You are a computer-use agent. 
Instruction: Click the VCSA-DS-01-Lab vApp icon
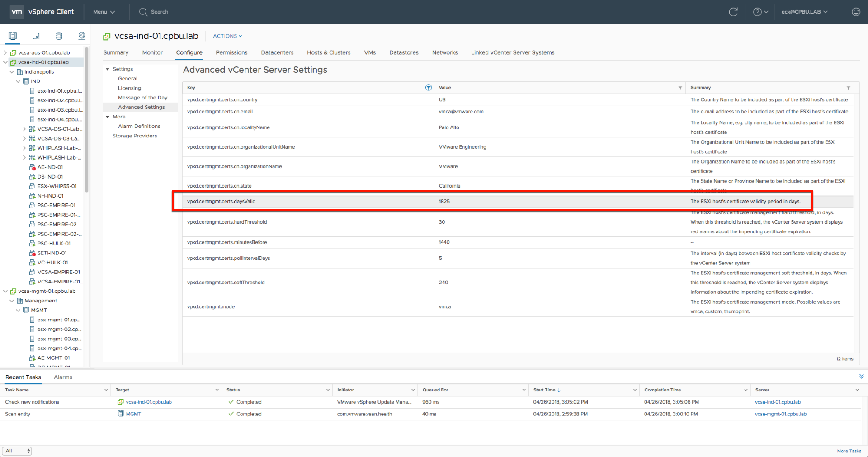pyautogui.click(x=33, y=129)
